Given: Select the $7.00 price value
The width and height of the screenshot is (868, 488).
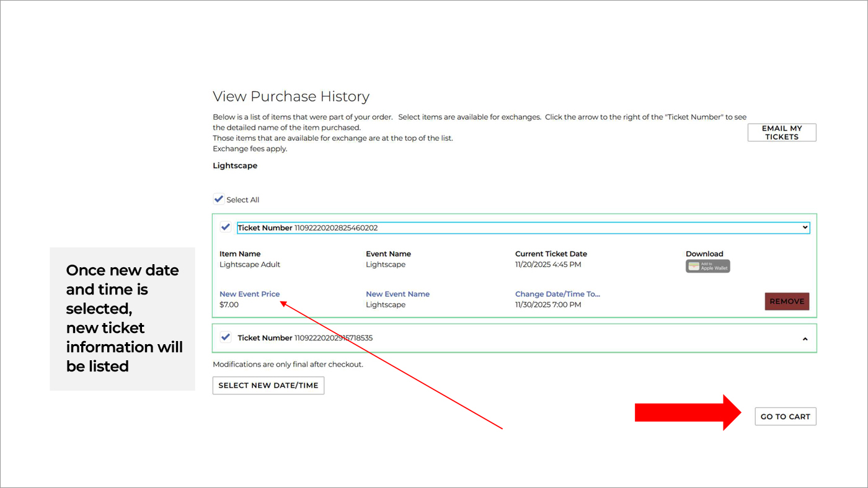Looking at the screenshot, I should click(229, 304).
